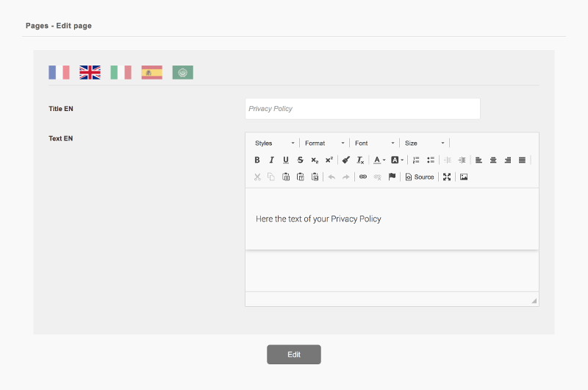Apply italic formatting to text
Image resolution: width=588 pixels, height=390 pixels.
(271, 160)
